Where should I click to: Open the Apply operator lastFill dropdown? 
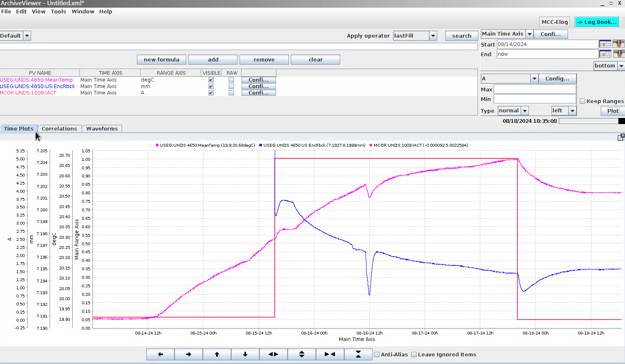433,36
